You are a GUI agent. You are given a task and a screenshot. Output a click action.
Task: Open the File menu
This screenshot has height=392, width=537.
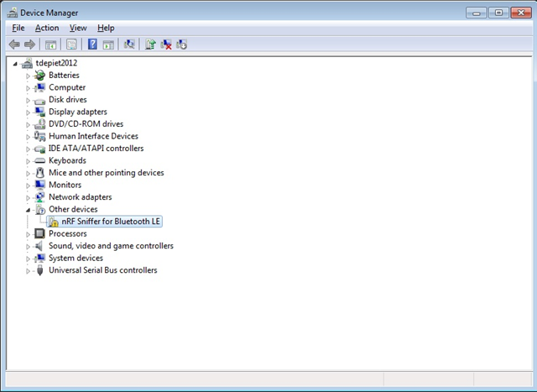pyautogui.click(x=18, y=28)
